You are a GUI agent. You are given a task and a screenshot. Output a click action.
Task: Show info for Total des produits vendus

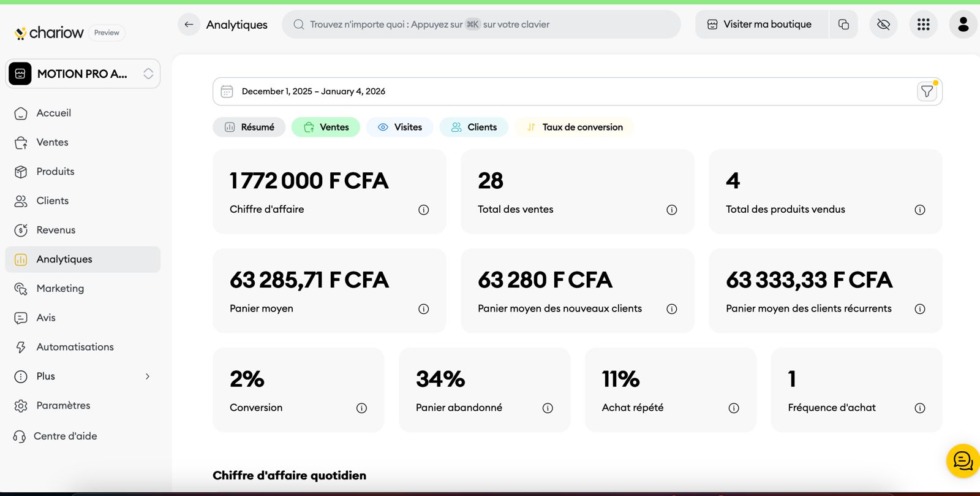[919, 210]
